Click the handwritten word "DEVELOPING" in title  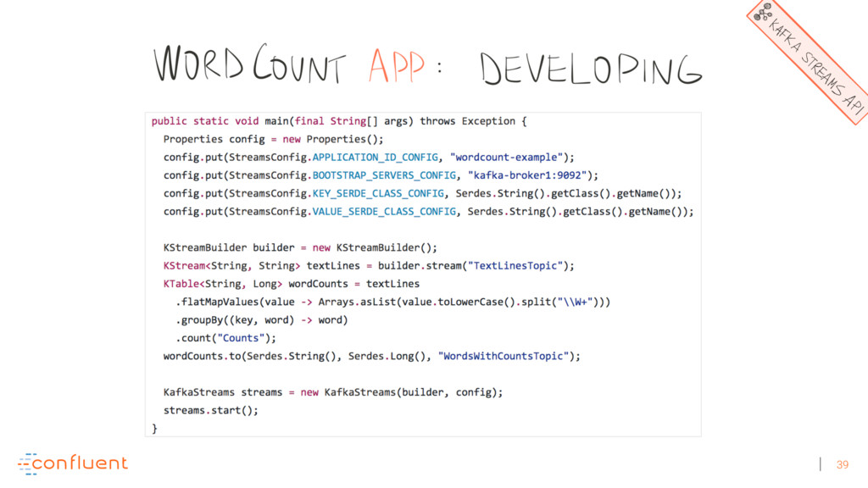(591, 69)
